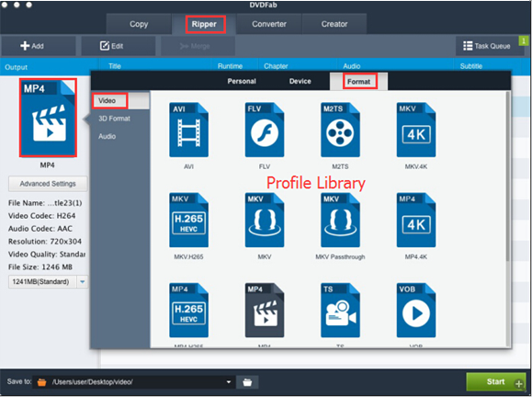
Task: Click the profile library vertical scrollbar
Action: tap(507, 176)
